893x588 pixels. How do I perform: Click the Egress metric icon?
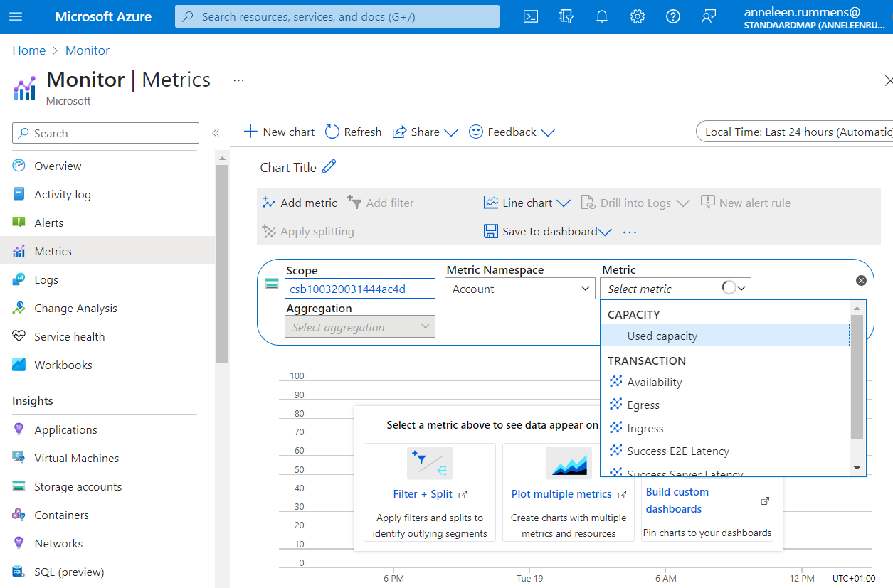click(616, 405)
